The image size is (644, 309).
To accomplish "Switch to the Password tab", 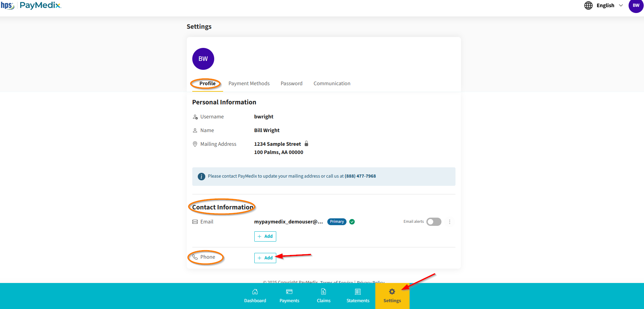I will point(291,83).
